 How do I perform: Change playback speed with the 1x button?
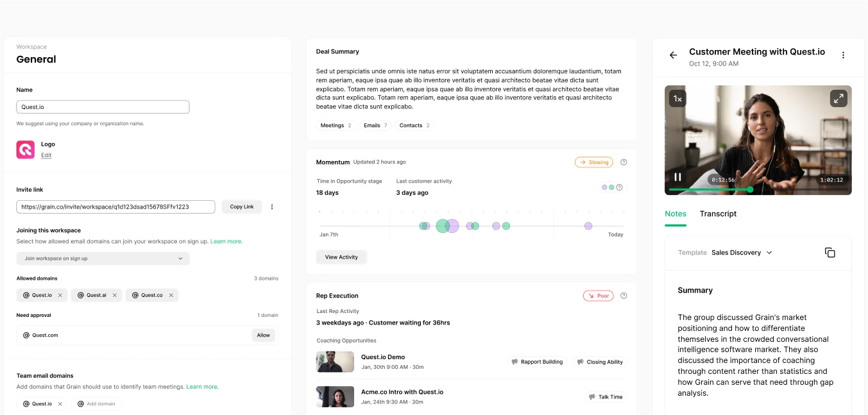click(x=677, y=98)
